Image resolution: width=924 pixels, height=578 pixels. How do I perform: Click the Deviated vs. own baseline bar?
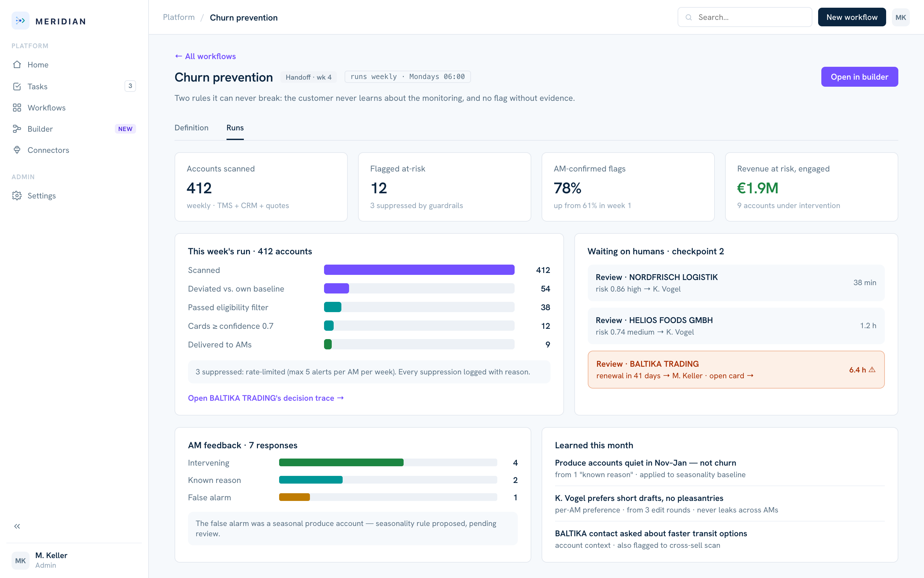point(419,289)
